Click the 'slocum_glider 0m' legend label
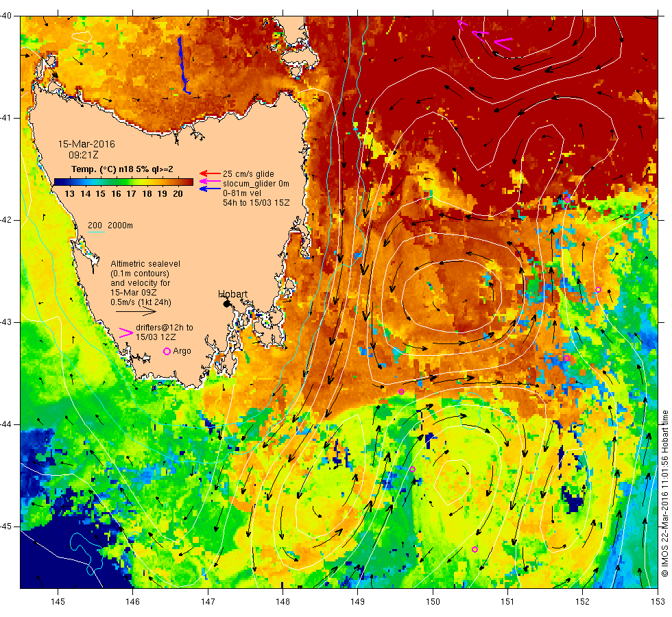The height and width of the screenshot is (617, 672). click(256, 184)
